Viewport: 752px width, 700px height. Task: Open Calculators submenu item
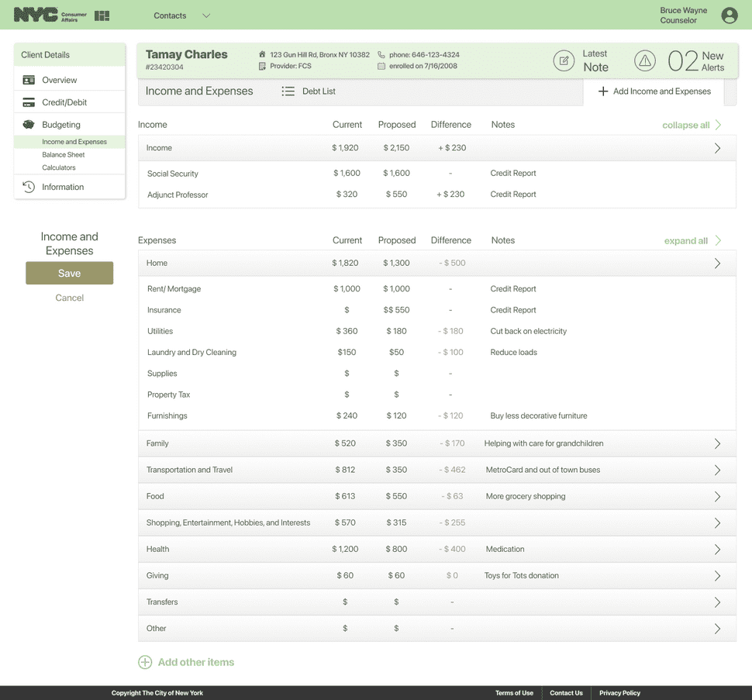click(x=58, y=167)
